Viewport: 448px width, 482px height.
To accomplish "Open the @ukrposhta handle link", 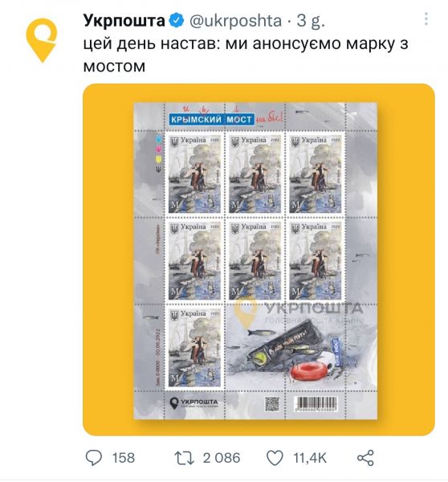I will pos(235,21).
